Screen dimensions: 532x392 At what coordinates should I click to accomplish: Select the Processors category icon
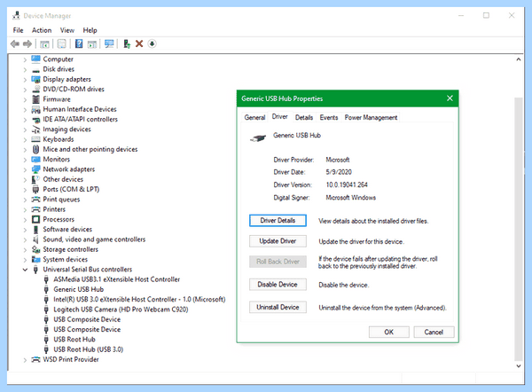35,219
